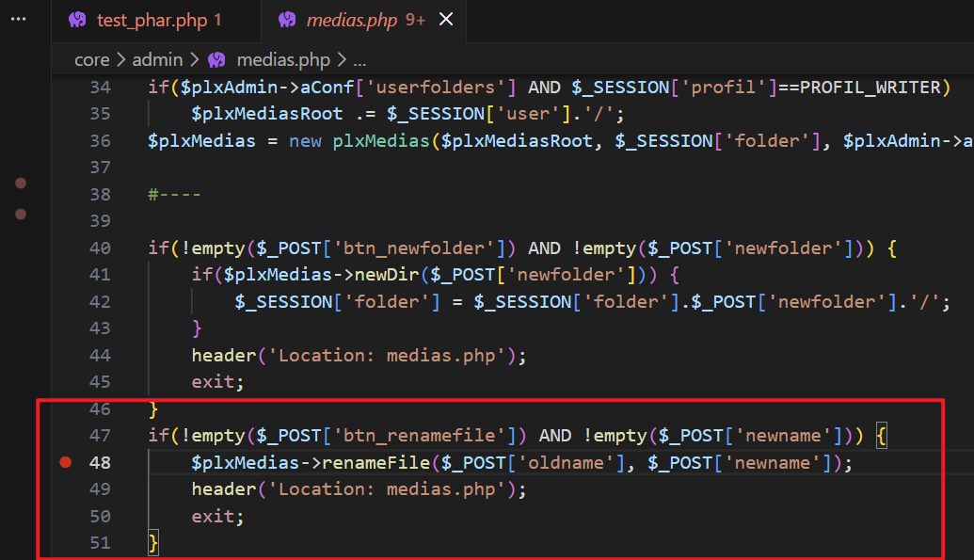
Task: Close the medias.php editor tab
Action: coord(446,19)
